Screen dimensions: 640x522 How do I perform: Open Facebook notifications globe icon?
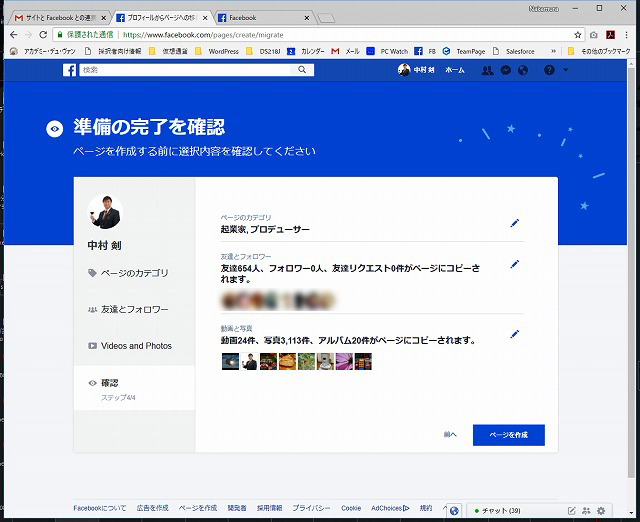point(521,70)
